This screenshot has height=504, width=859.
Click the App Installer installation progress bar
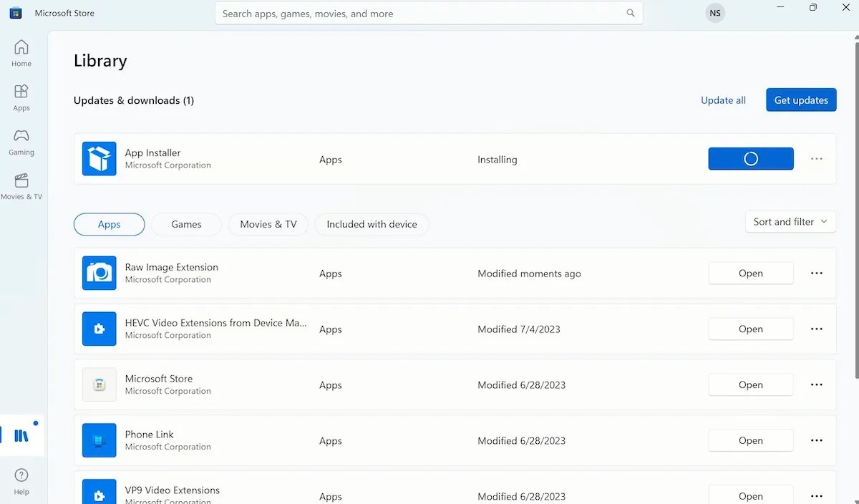(750, 158)
